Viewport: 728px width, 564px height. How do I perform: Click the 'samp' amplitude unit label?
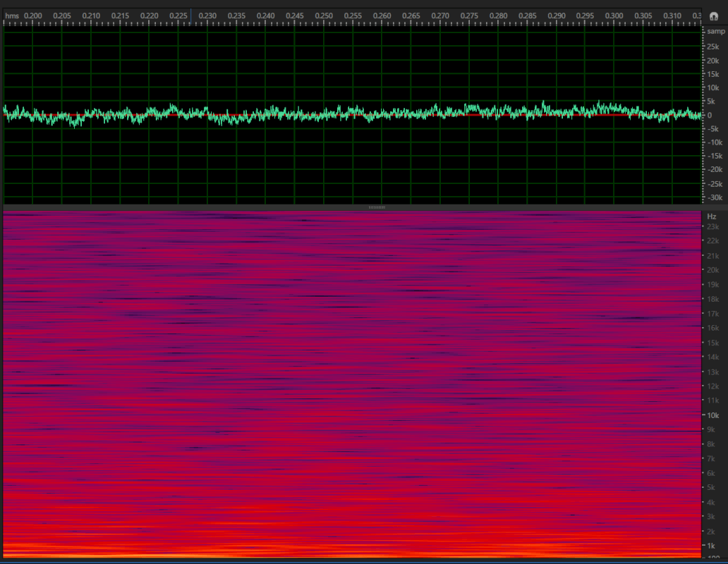[715, 31]
